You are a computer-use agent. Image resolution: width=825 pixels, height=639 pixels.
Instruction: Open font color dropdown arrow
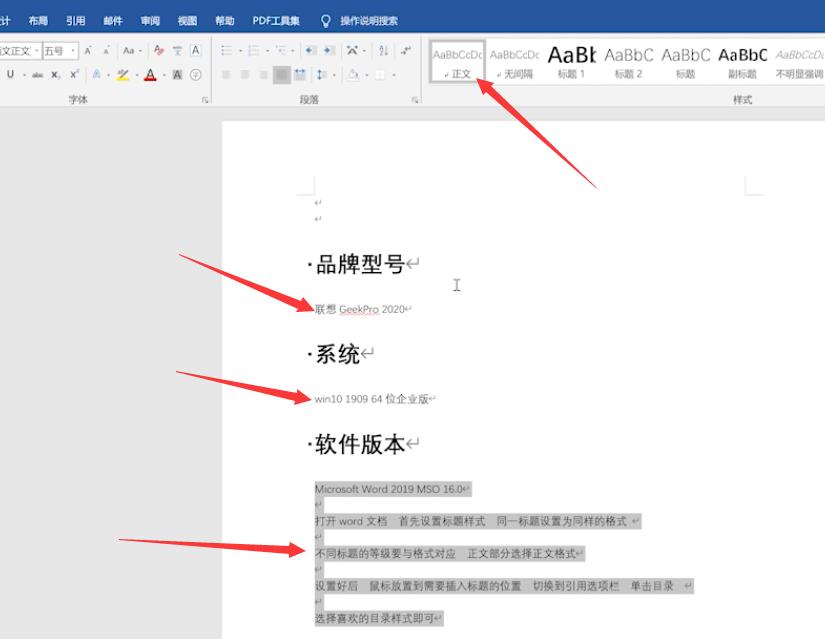point(164,75)
